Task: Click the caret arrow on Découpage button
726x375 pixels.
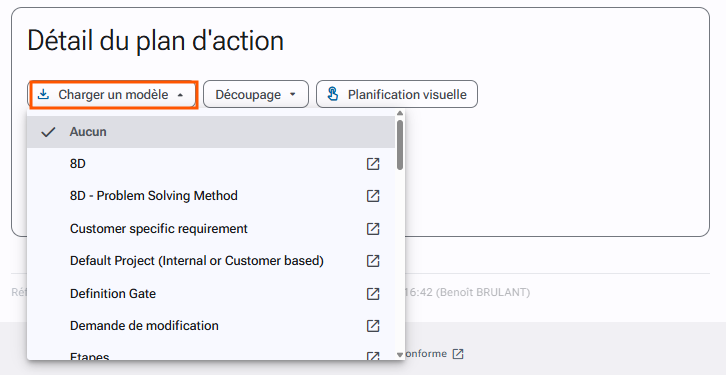Action: coord(293,94)
